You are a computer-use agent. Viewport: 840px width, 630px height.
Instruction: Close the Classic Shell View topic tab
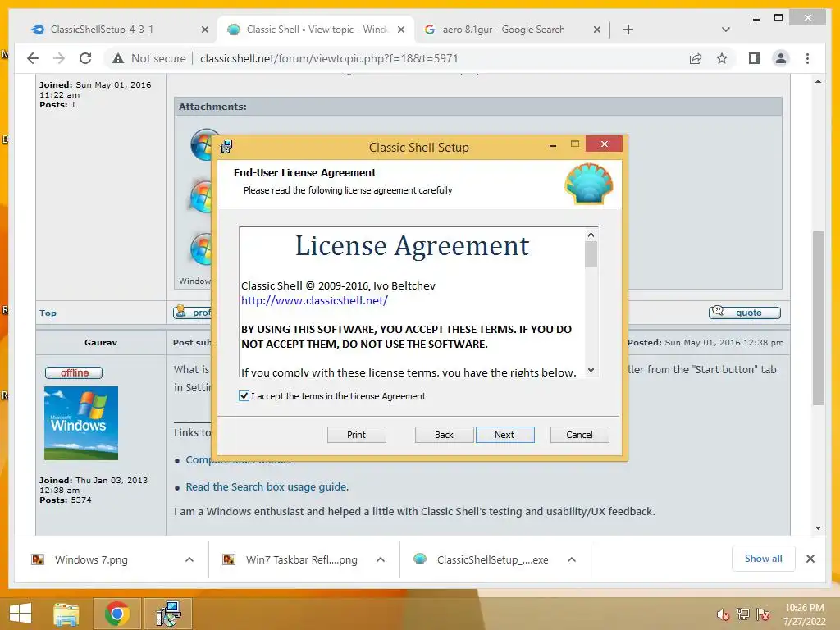pos(400,30)
